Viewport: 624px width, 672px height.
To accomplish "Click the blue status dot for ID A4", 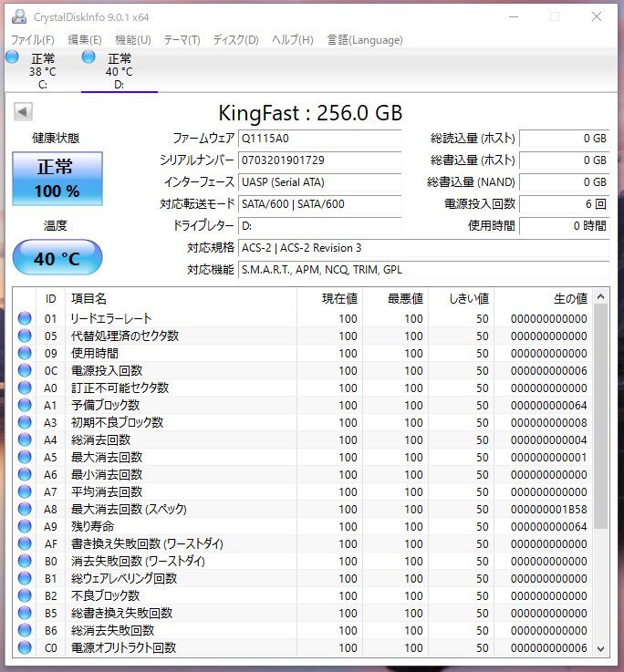I will click(25, 439).
